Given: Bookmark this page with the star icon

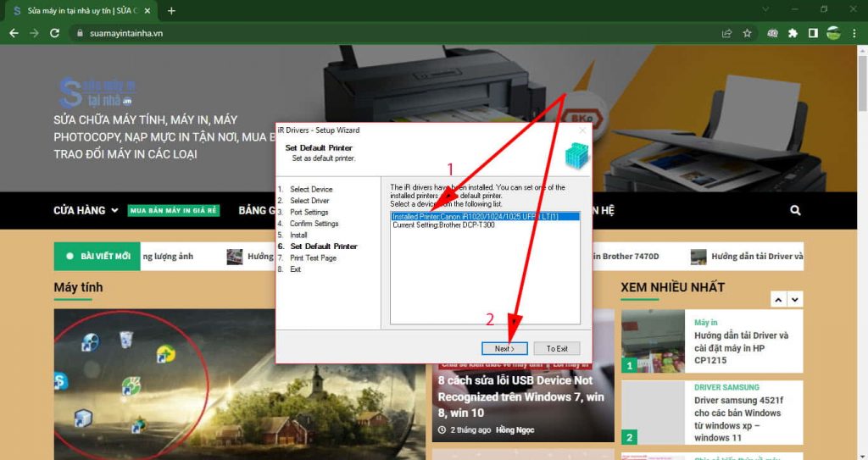Looking at the screenshot, I should 748,33.
